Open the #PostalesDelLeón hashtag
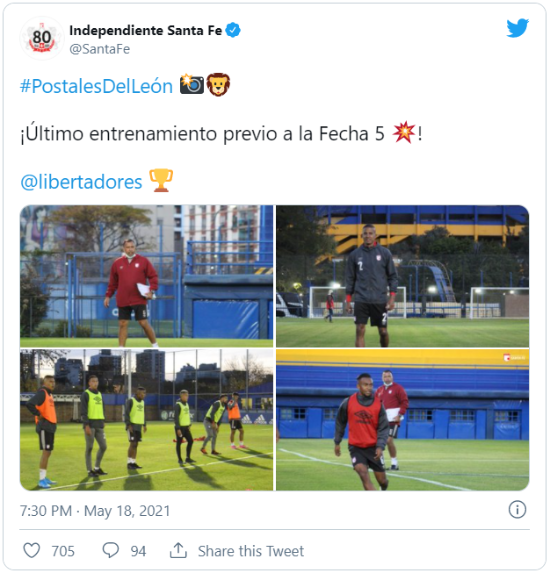Viewport: 550px width, 573px height. pos(96,86)
